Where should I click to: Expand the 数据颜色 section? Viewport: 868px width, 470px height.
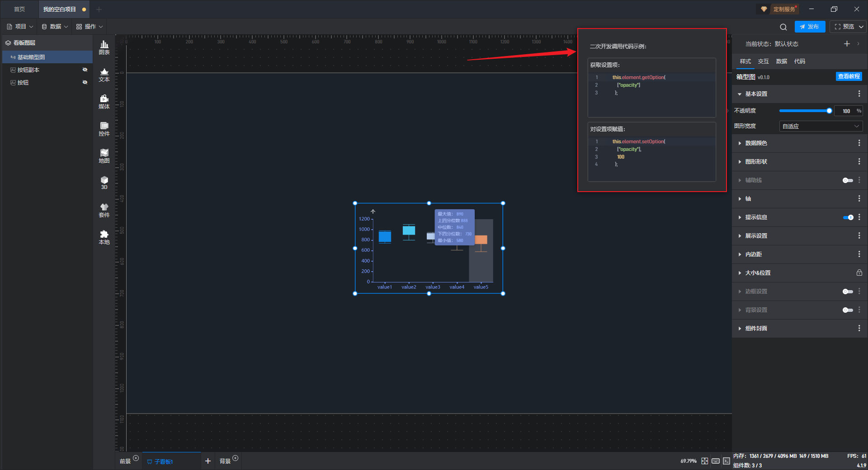[x=756, y=143]
